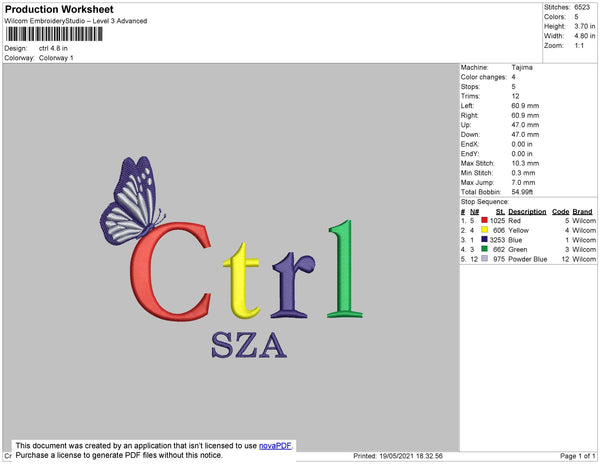
Task: Click the design name 'ctrl 4.8 in'
Action: coord(53,48)
